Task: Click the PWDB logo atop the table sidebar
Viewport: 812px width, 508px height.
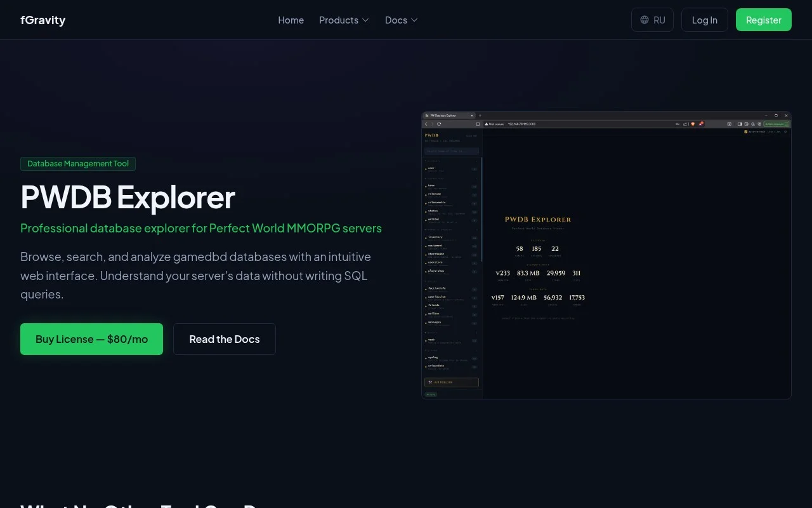Action: [432, 135]
